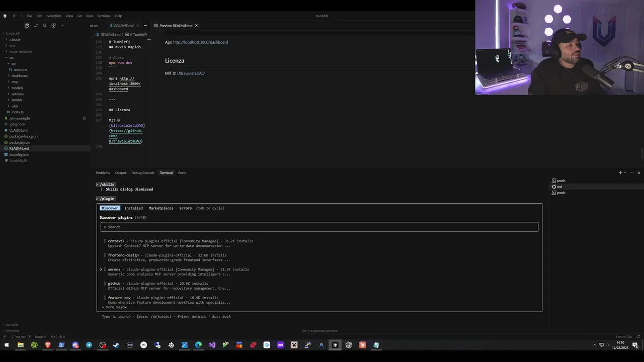Open index.ts in the file tree
The width and height of the screenshot is (644, 362).
click(x=18, y=112)
